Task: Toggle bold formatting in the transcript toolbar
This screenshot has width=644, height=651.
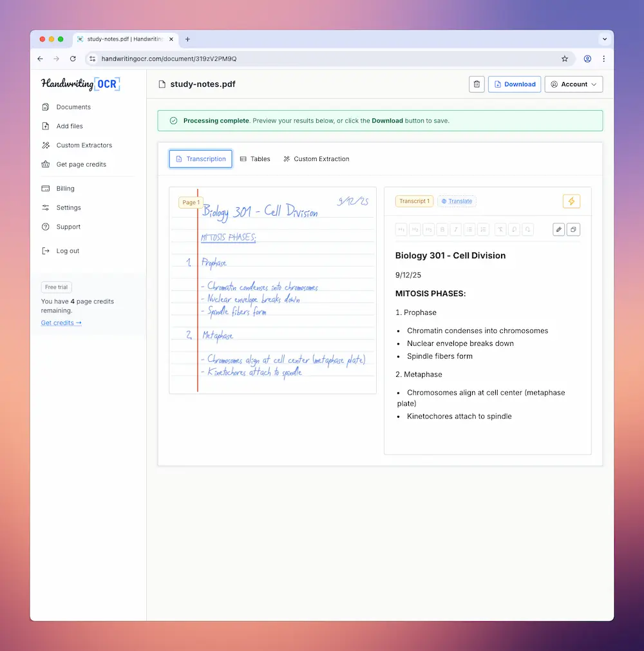Action: tap(442, 229)
